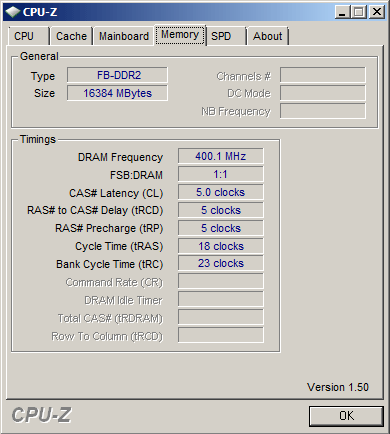Click the empty Command Rate (CR) field
The height and width of the screenshot is (434, 390).
pos(221,282)
